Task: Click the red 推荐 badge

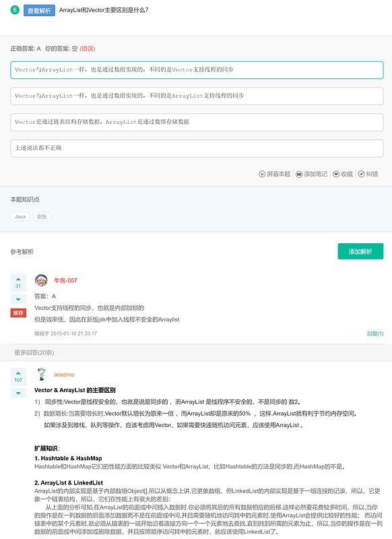Action: point(18,313)
